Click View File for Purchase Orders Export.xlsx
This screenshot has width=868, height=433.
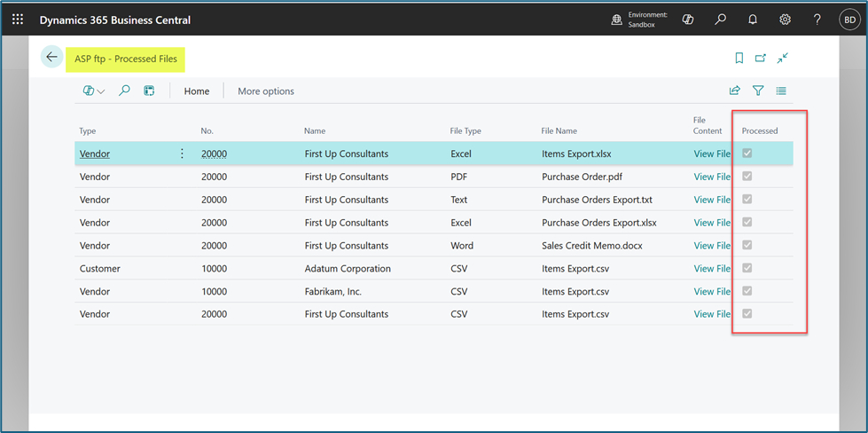pos(712,223)
